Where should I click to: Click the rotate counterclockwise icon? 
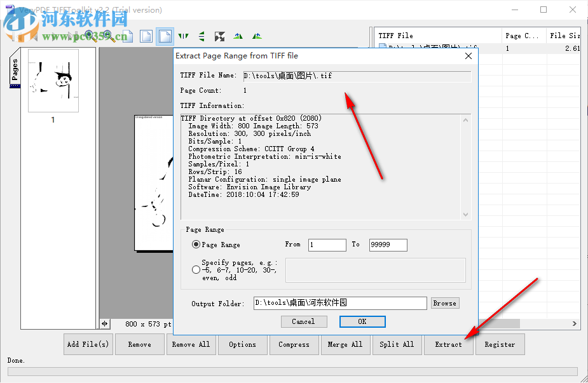point(256,36)
